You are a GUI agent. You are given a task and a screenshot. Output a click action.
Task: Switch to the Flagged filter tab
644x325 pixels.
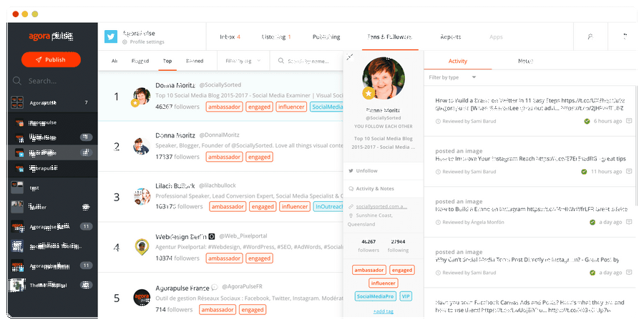coord(140,61)
